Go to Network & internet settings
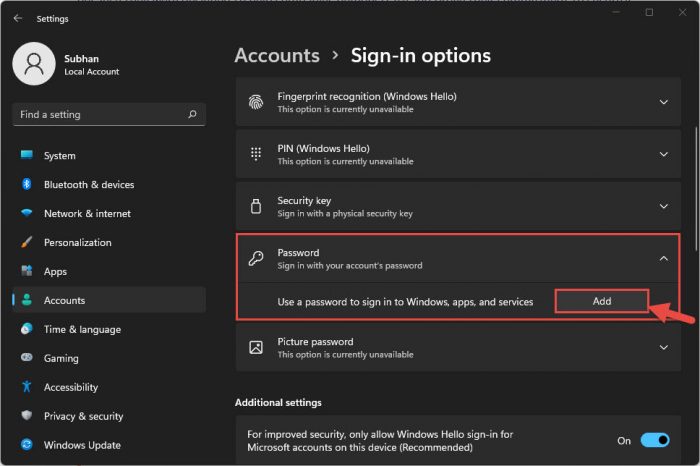The width and height of the screenshot is (700, 466). tap(109, 213)
